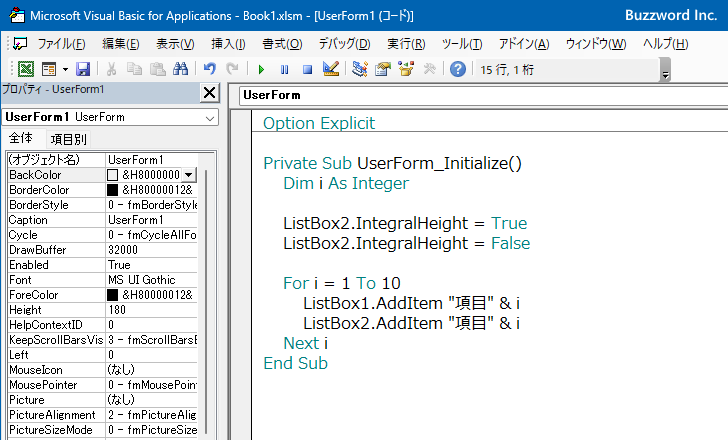
Task: Click the Caption value UserForm1 field
Action: click(151, 220)
